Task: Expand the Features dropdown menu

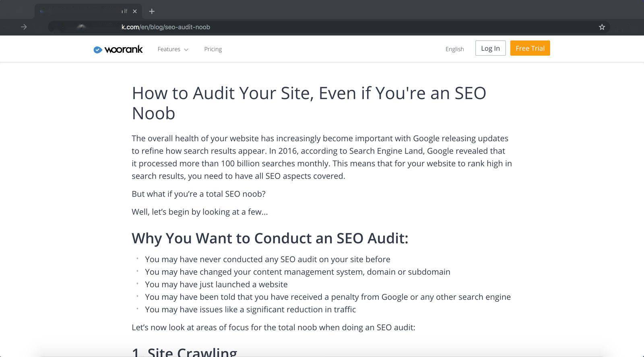Action: click(x=173, y=49)
